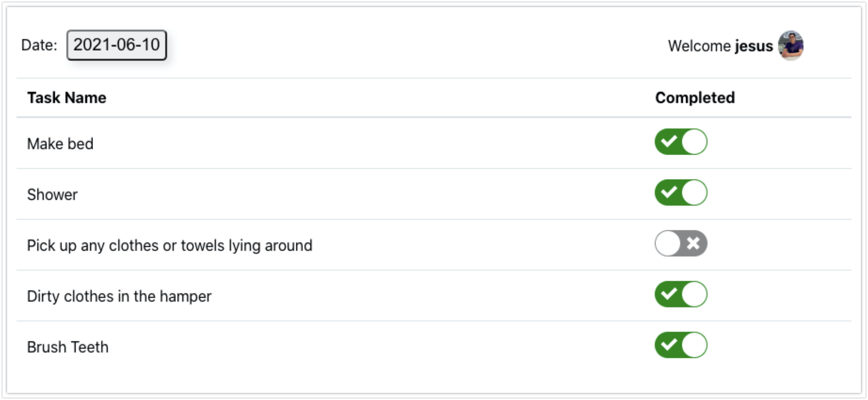Click the username jesus
Viewport: 868px width, 400px height.
pyautogui.click(x=753, y=46)
